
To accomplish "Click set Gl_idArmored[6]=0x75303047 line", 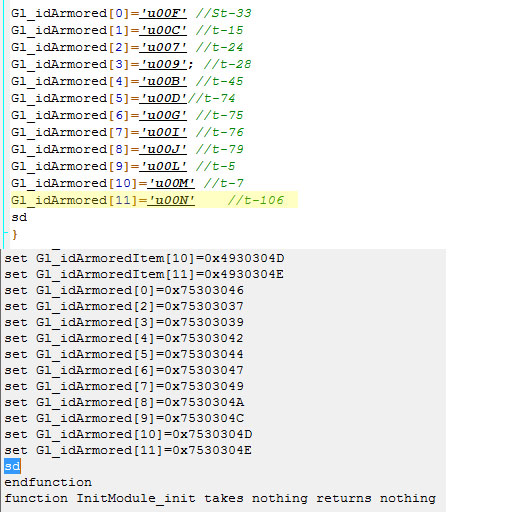I will coord(124,371).
